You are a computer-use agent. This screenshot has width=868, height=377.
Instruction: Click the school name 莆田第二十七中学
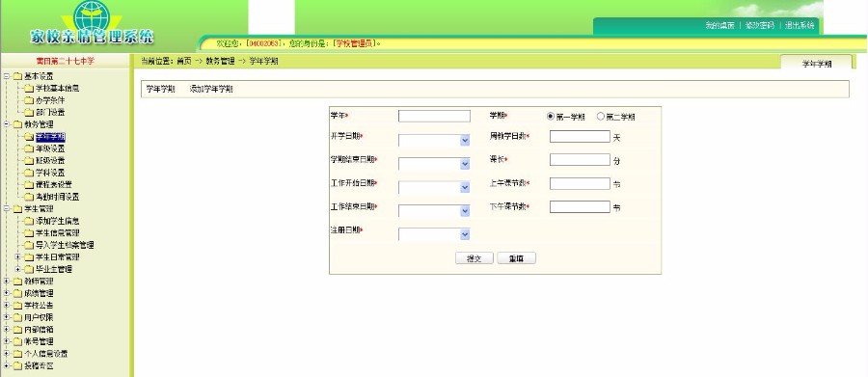pos(66,61)
